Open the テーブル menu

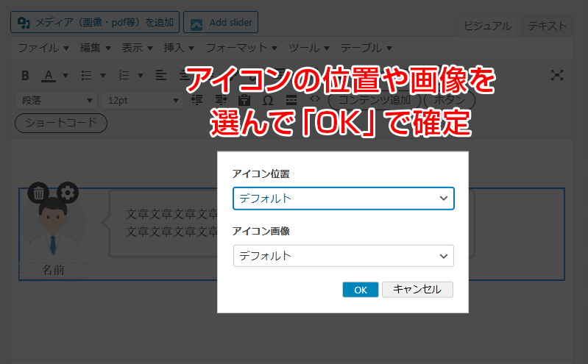366,48
